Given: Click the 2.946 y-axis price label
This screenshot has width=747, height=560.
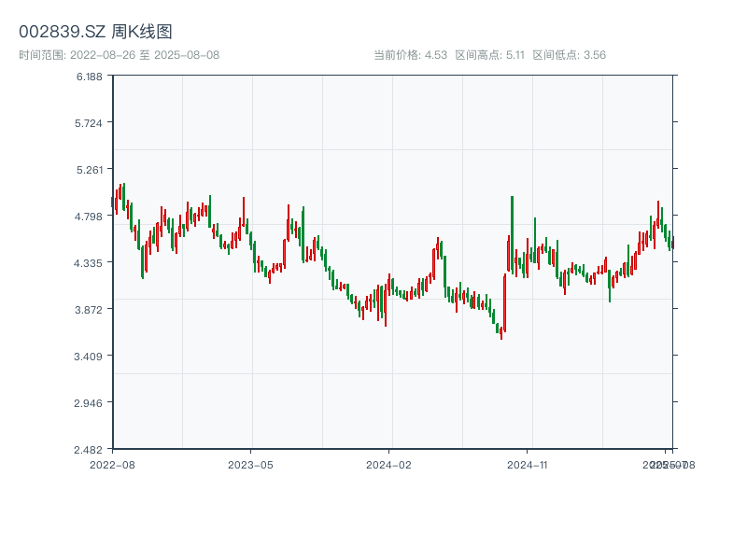Looking at the screenshot, I should pos(90,403).
